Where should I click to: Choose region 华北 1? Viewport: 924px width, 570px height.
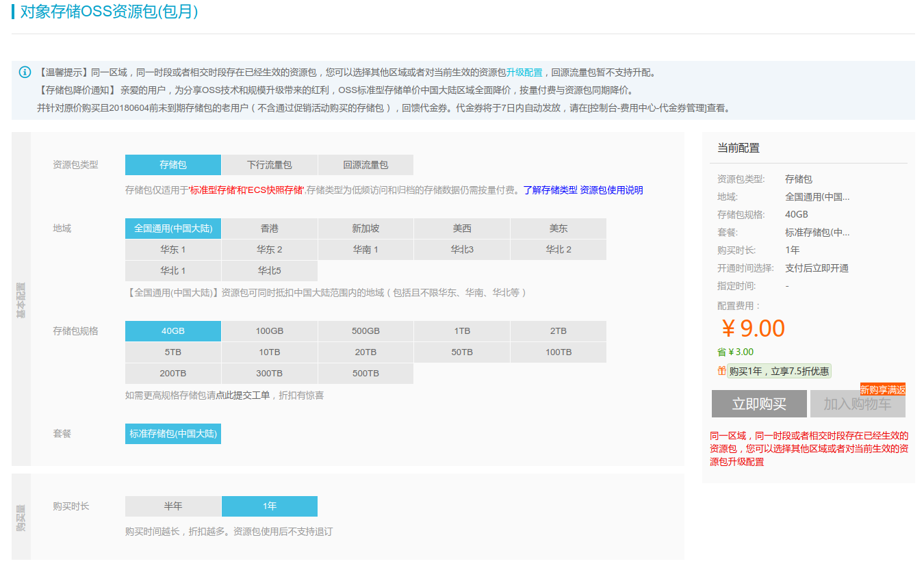point(173,271)
